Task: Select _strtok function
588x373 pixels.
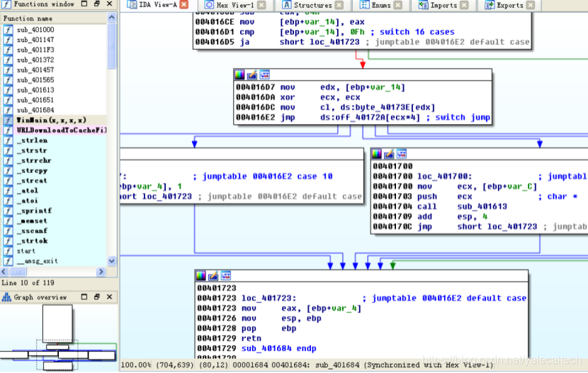Action: click(33, 241)
